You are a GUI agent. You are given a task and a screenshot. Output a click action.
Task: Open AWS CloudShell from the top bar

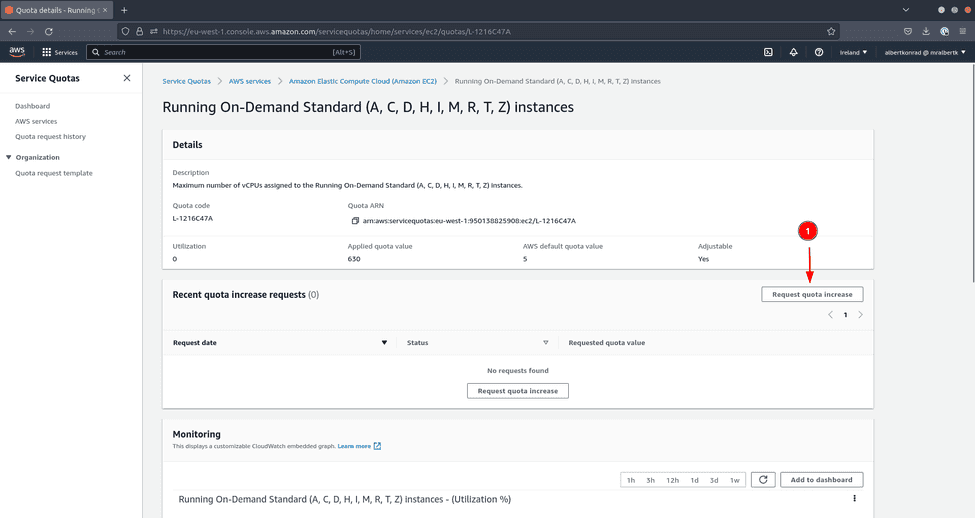768,52
